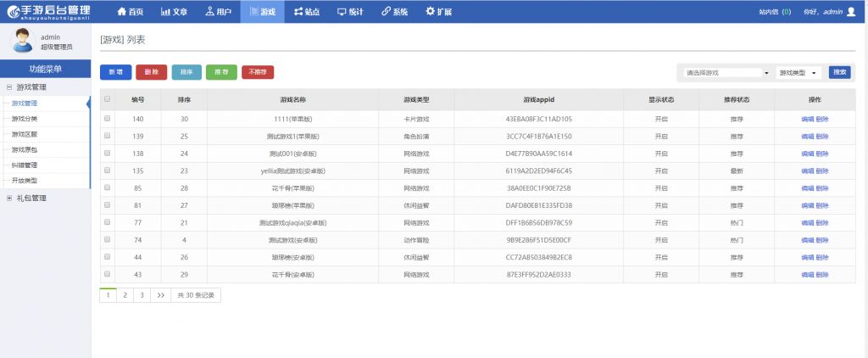Select the checkbox for row 81

click(108, 204)
